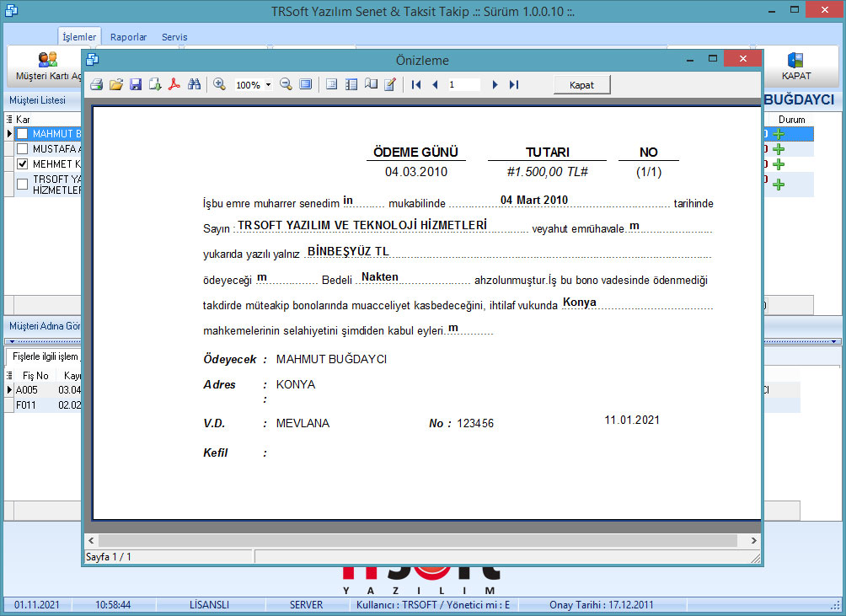Viewport: 846px width, 616px height.
Task: Open Find using the binoculars icon
Action: (194, 84)
